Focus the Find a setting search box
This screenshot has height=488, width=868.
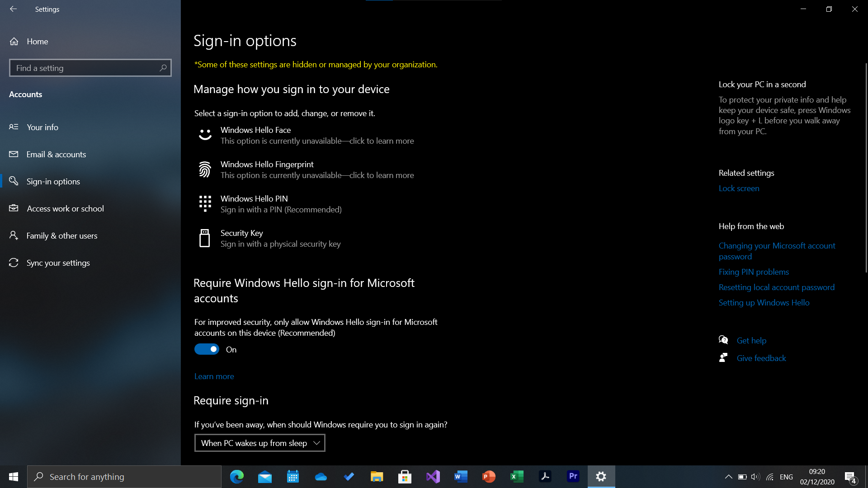[x=90, y=68]
